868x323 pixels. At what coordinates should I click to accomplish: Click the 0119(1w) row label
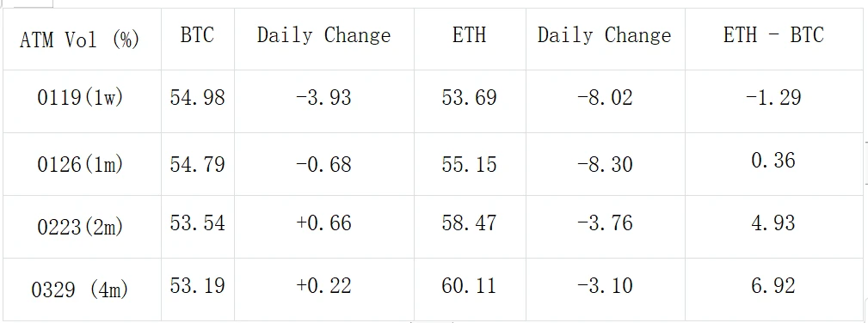tap(82, 101)
